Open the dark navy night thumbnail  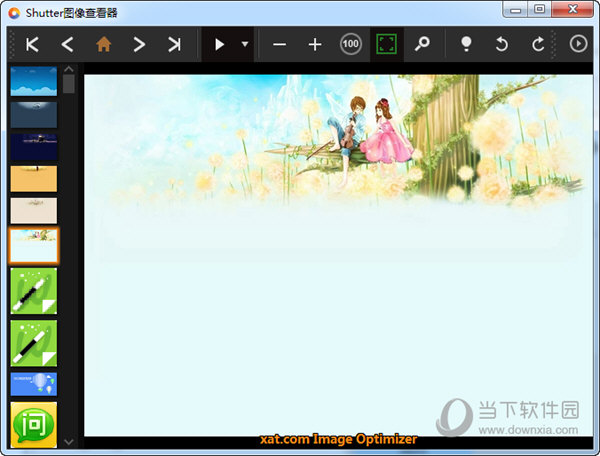(34, 147)
